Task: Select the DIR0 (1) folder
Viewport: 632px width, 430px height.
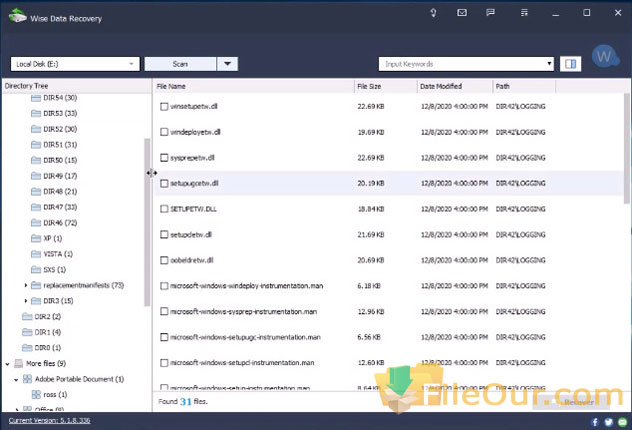Action: [x=48, y=348]
